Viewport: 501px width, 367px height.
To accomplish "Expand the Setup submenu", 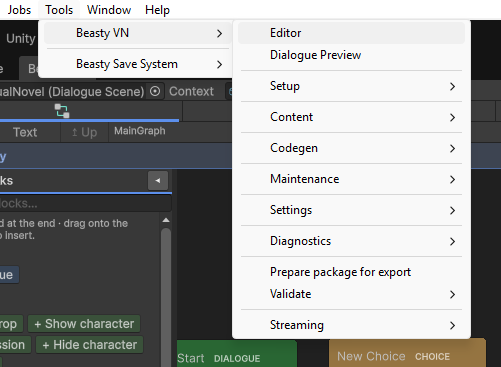I will tap(351, 86).
